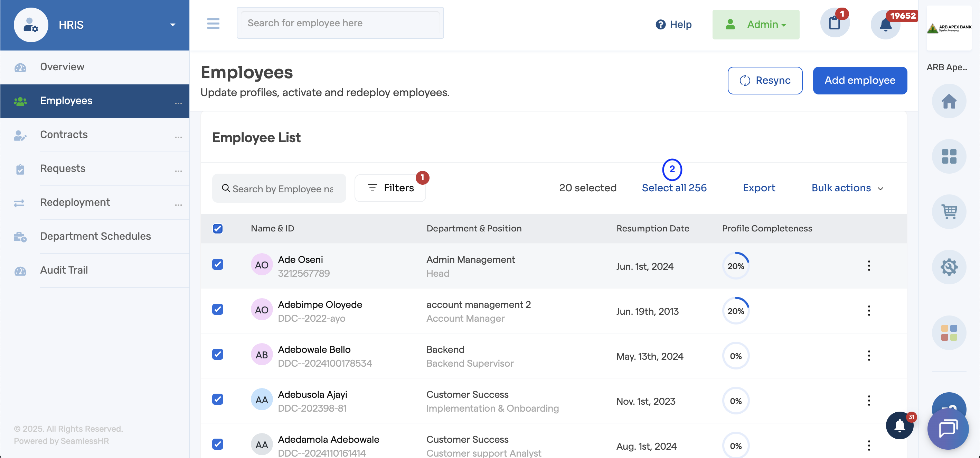980x458 pixels.
Task: Open the shopping cart icon
Action: coord(949,212)
